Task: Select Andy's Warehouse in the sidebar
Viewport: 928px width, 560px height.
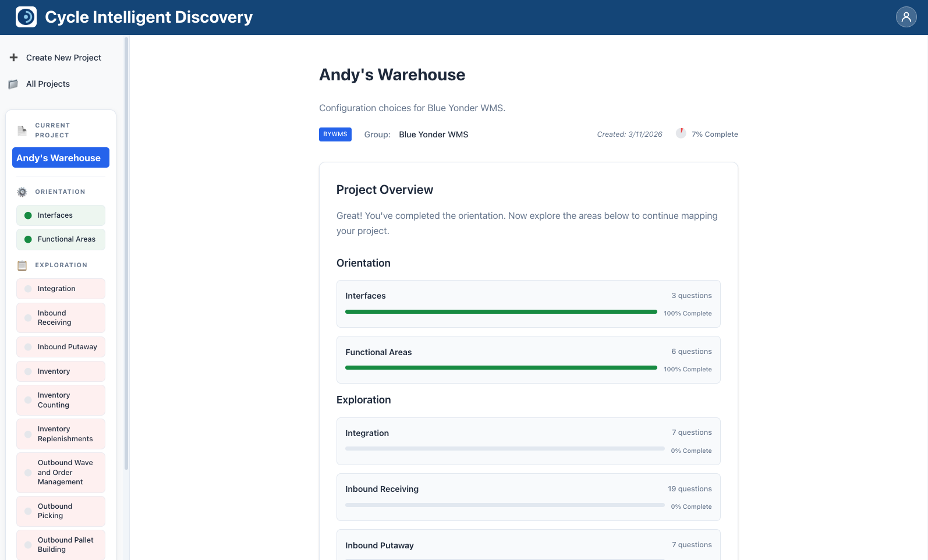Action: (x=61, y=158)
